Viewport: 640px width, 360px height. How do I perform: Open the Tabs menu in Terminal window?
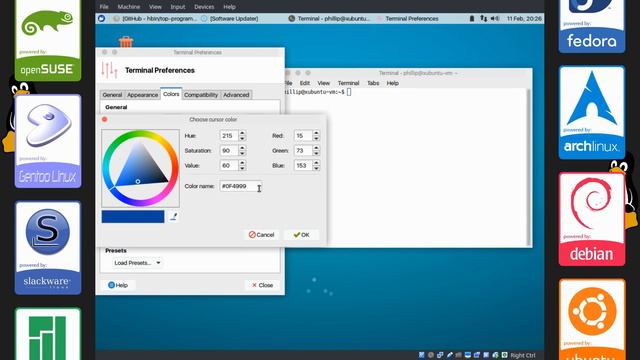pos(373,83)
